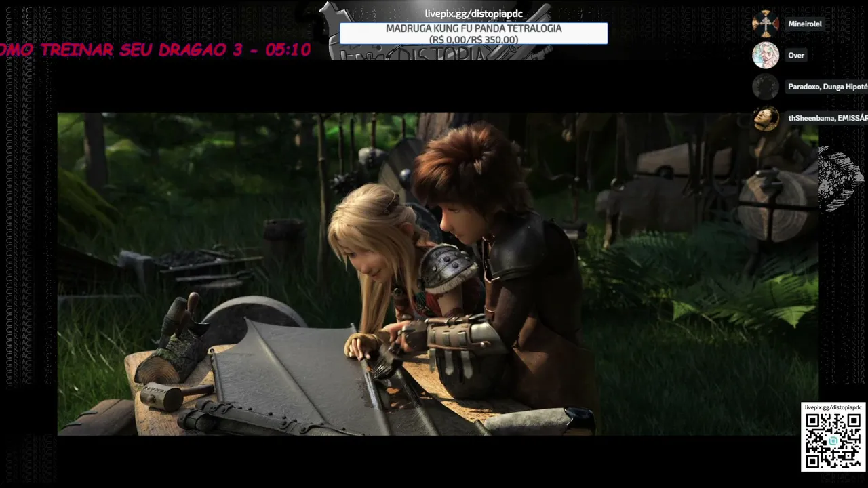868x488 pixels.
Task: Select the dark avatar beside Paradoxo, Dunga
Action: (x=766, y=87)
